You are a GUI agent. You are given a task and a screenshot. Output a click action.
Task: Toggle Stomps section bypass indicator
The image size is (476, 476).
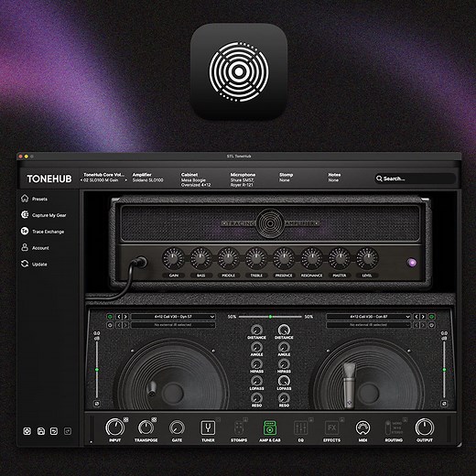click(245, 419)
